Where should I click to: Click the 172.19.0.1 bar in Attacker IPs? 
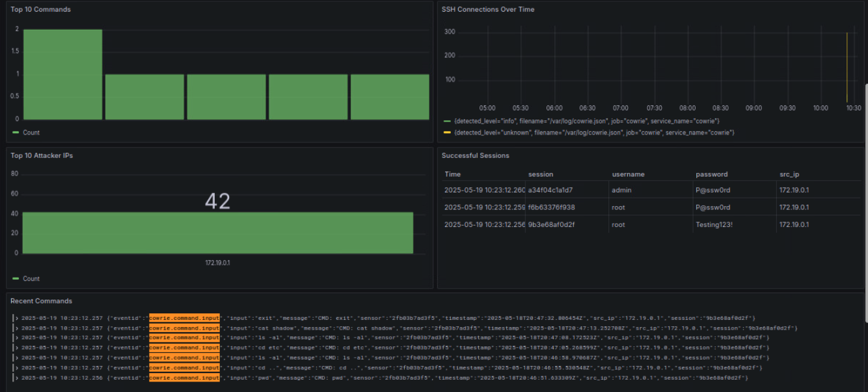217,233
